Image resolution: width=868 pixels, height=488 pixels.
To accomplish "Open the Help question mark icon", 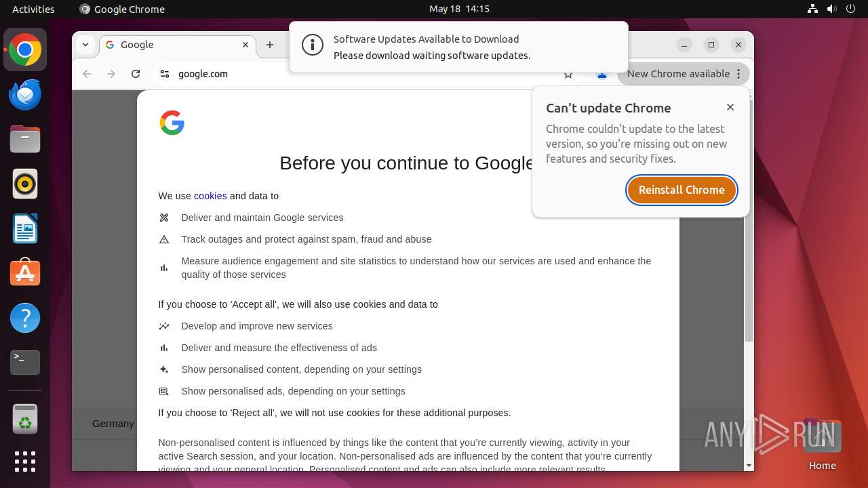I will click(x=25, y=318).
